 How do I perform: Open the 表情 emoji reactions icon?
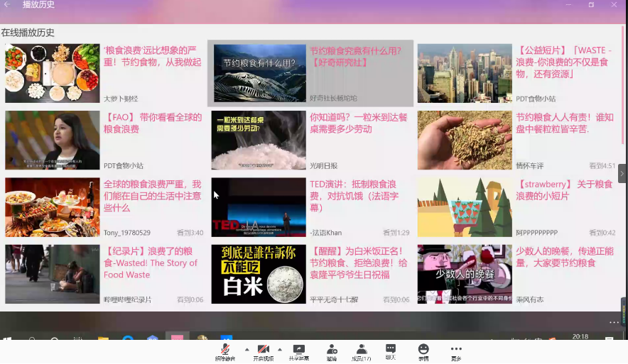pos(423,350)
